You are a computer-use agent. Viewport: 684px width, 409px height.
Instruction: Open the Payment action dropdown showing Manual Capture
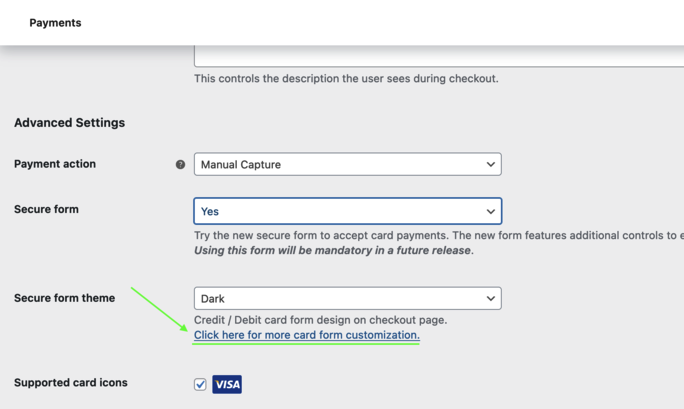(347, 165)
